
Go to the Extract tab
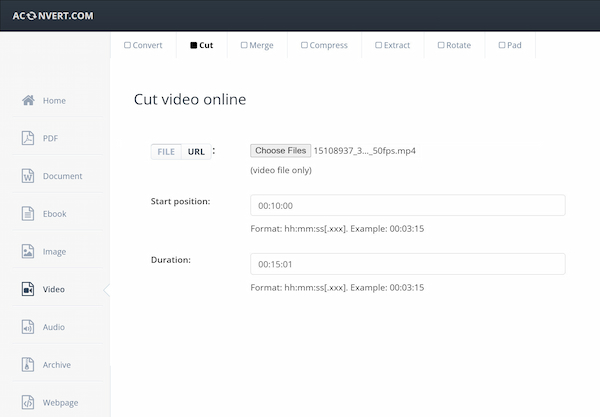(393, 45)
